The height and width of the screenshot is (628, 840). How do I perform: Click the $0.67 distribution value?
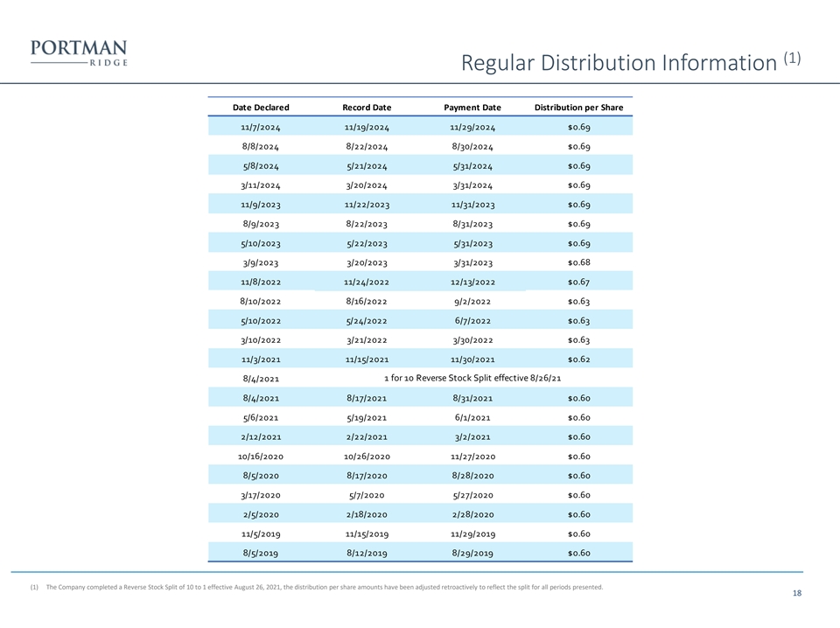pos(579,283)
